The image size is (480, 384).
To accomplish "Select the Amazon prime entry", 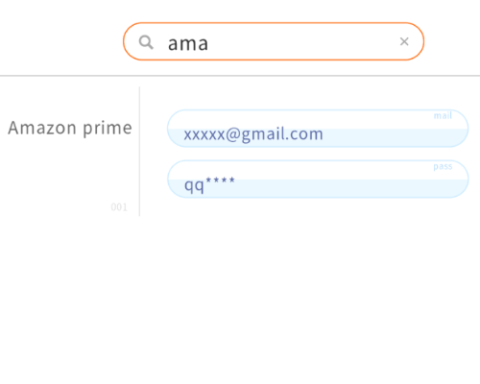I will click(x=70, y=128).
